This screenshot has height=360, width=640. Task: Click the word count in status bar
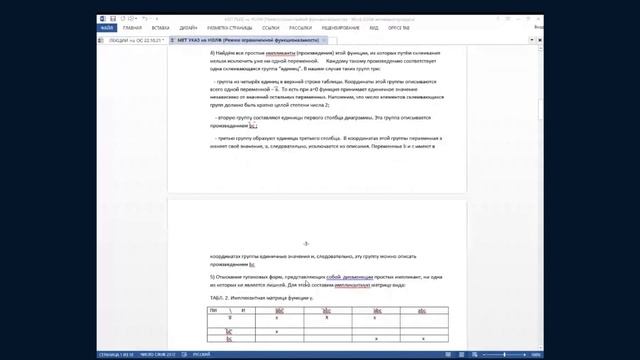tap(158, 355)
